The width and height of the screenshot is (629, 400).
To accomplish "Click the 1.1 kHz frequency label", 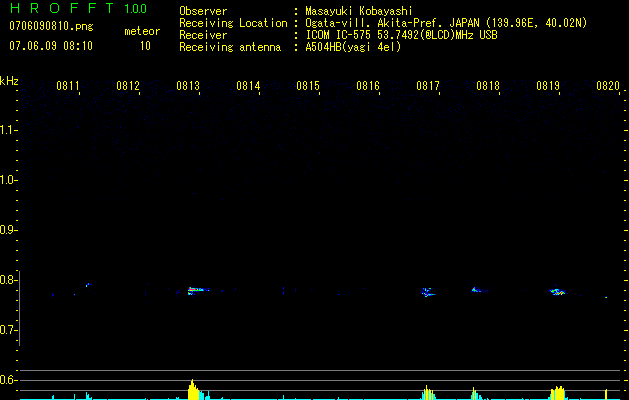I will pos(8,130).
